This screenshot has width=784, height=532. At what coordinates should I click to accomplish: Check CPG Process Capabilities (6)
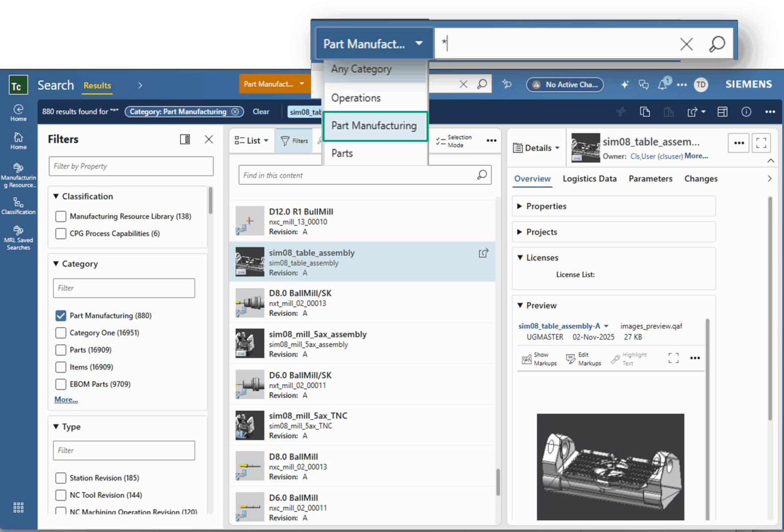coord(61,233)
